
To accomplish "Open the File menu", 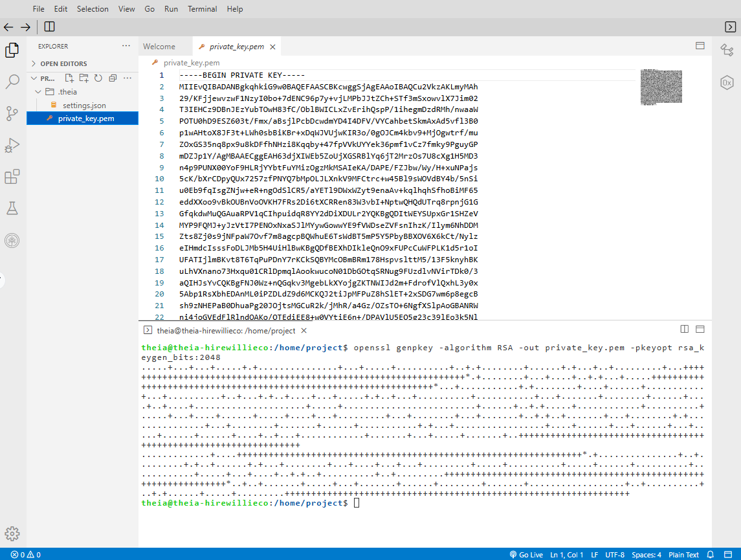I will click(x=39, y=9).
